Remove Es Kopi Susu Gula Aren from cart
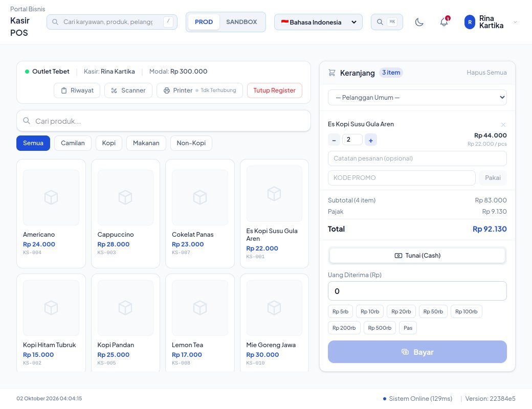Screen dimensions: 532x409 503,124
